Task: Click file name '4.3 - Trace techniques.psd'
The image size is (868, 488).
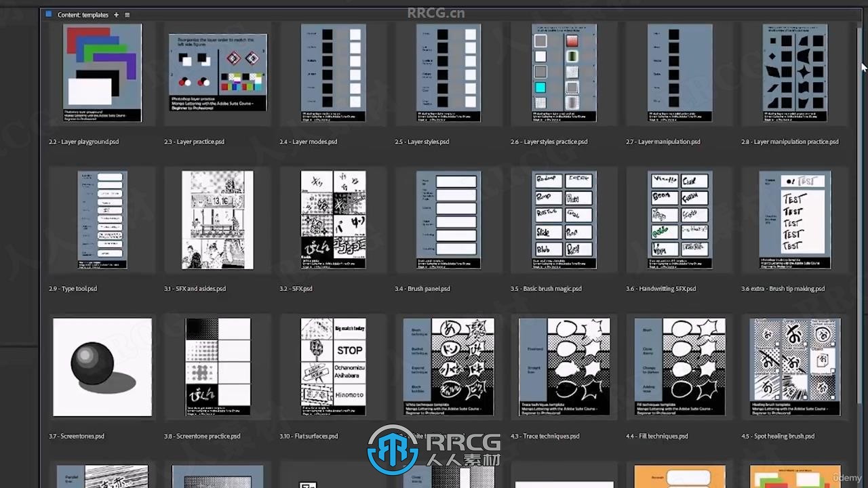Action: [545, 436]
